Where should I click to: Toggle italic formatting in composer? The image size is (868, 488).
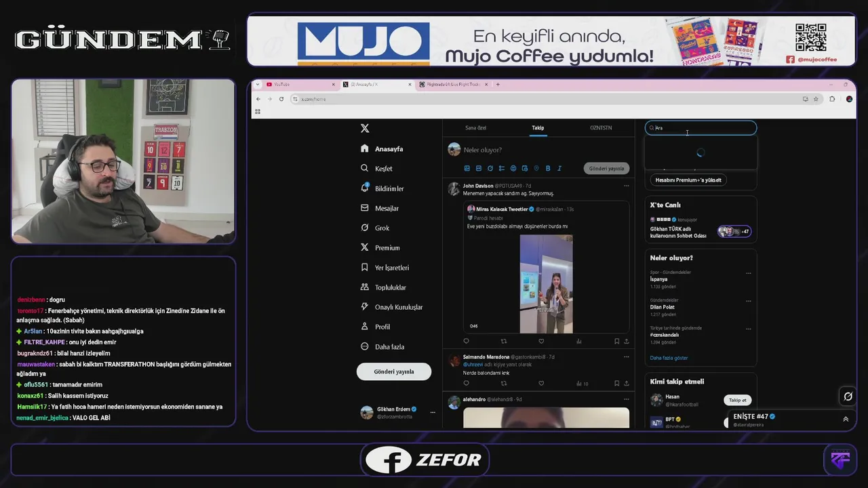click(x=559, y=168)
